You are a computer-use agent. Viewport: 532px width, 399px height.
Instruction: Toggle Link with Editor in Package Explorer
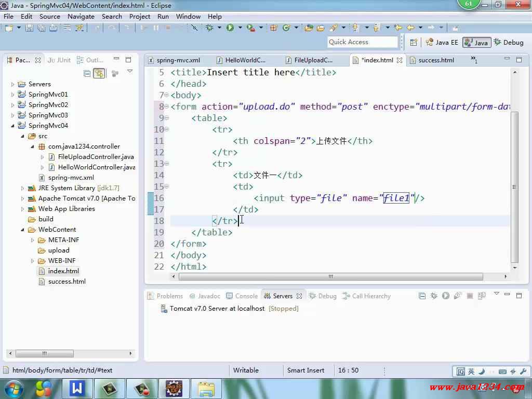coord(99,73)
